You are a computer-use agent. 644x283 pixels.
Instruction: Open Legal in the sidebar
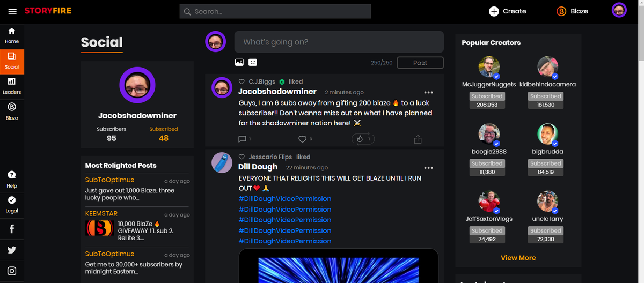12,204
